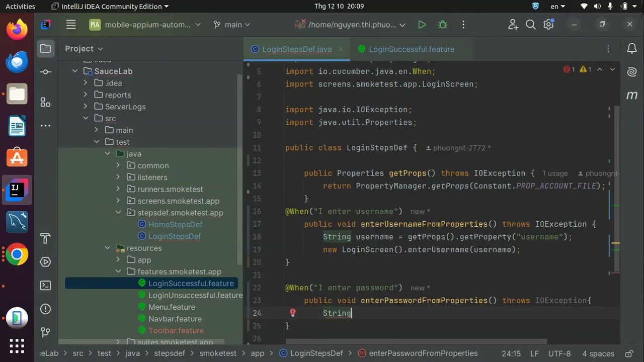
Task: Click LF line separator in status bar
Action: pyautogui.click(x=534, y=353)
